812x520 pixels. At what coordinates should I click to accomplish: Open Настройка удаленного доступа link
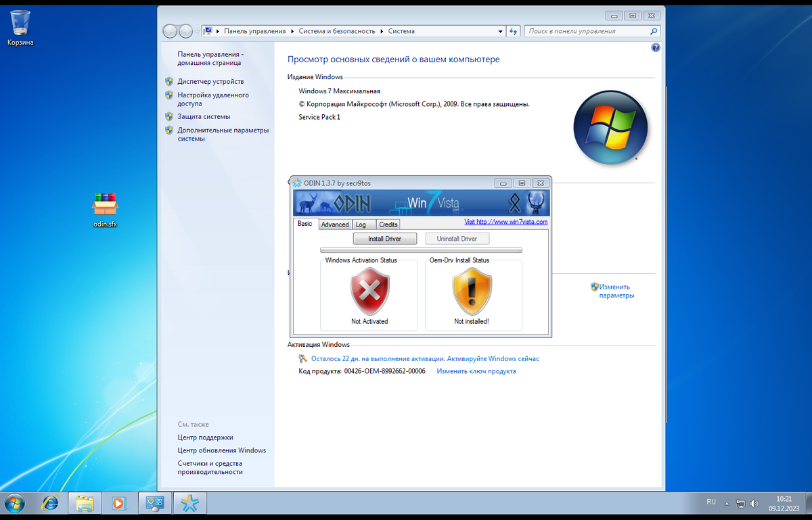(213, 99)
